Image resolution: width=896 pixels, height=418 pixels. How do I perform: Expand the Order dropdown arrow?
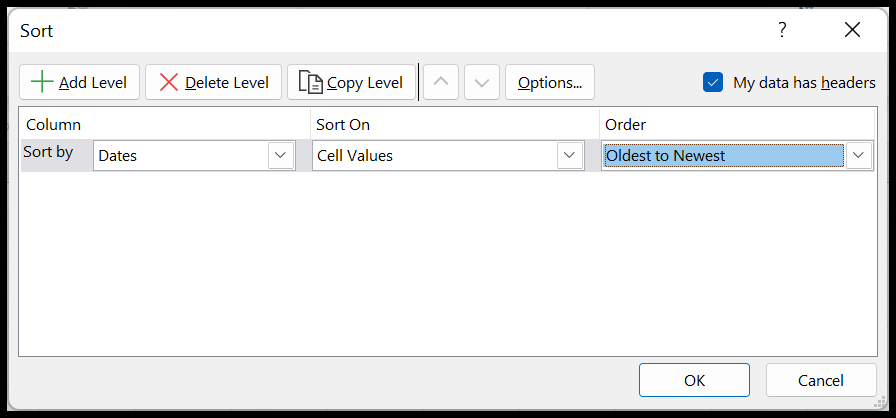[x=858, y=155]
